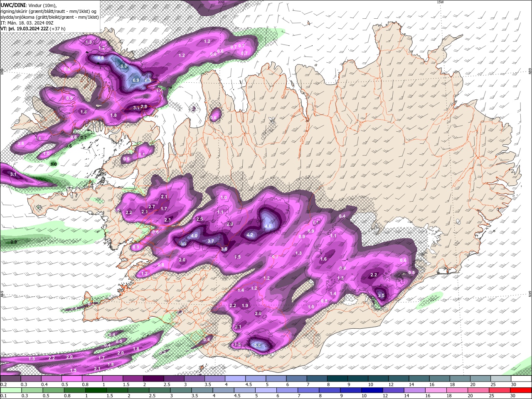This screenshot has width=532, height=399.
Task: Pick snow scale swatch between 6 and 7
Action: [296, 379]
